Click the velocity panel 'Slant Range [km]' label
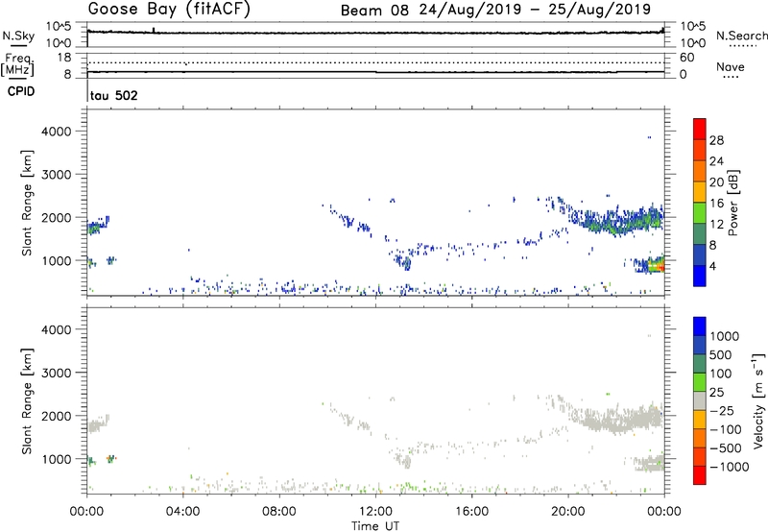This screenshot has width=768, height=532. pos(27,401)
